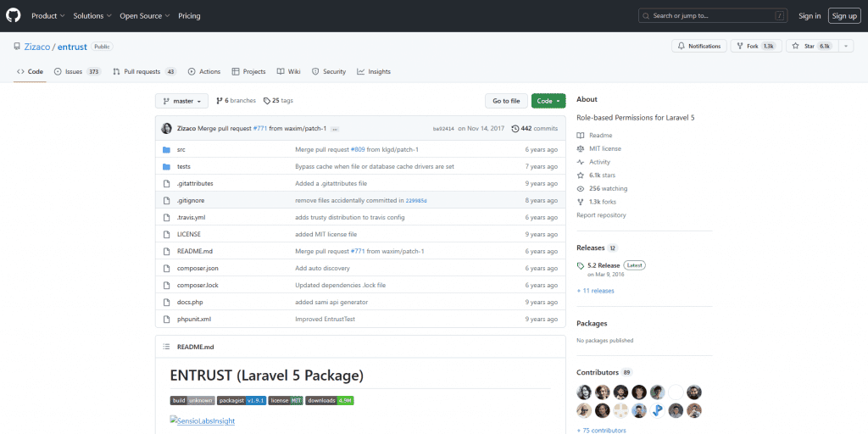This screenshot has height=434, width=868.
Task: Open the Actions tab
Action: 204,72
